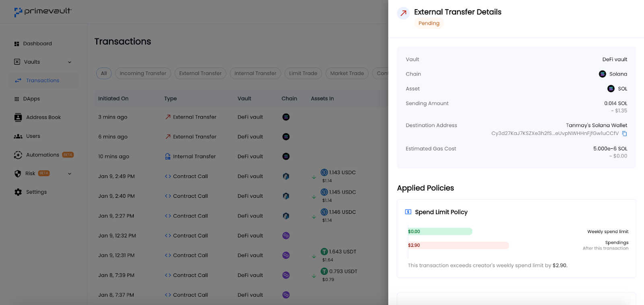Click the Jan 8, 7:39 PM Contract Call row

pyautogui.click(x=241, y=275)
